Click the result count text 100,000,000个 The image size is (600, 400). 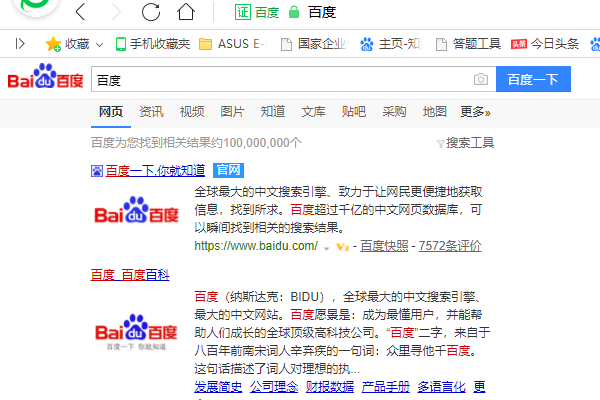pyautogui.click(x=262, y=143)
